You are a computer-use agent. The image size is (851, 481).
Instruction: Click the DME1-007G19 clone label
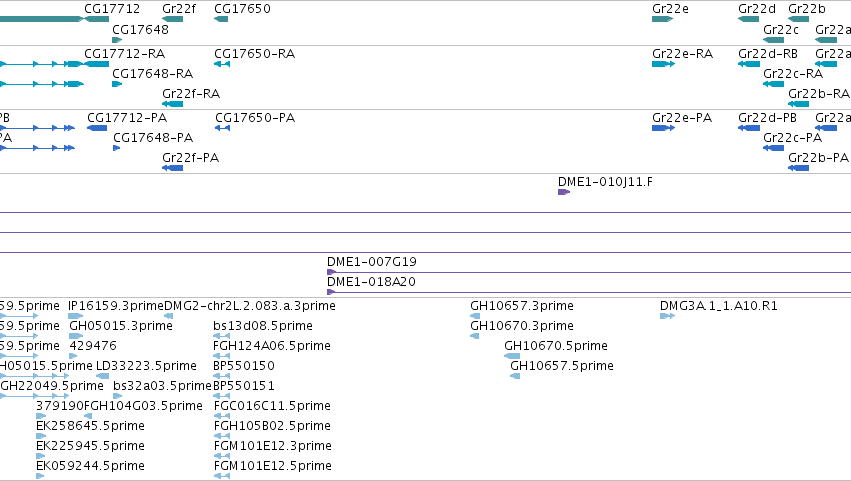[x=372, y=262]
